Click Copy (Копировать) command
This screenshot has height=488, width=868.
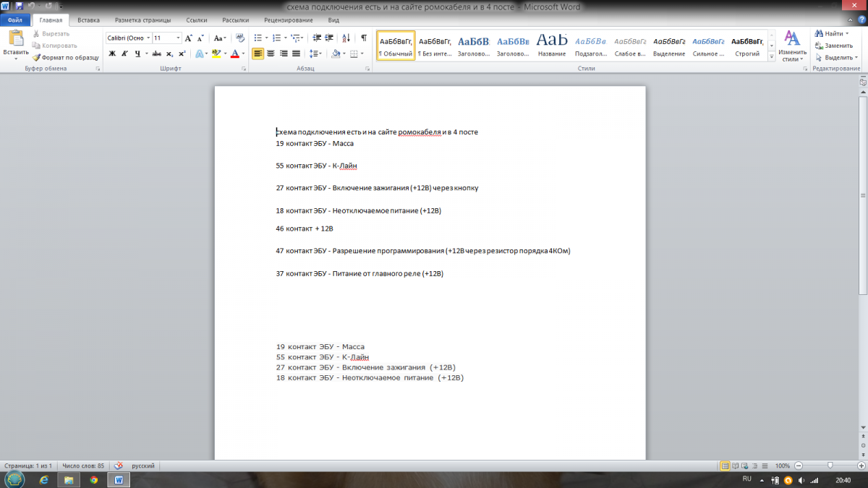54,45
